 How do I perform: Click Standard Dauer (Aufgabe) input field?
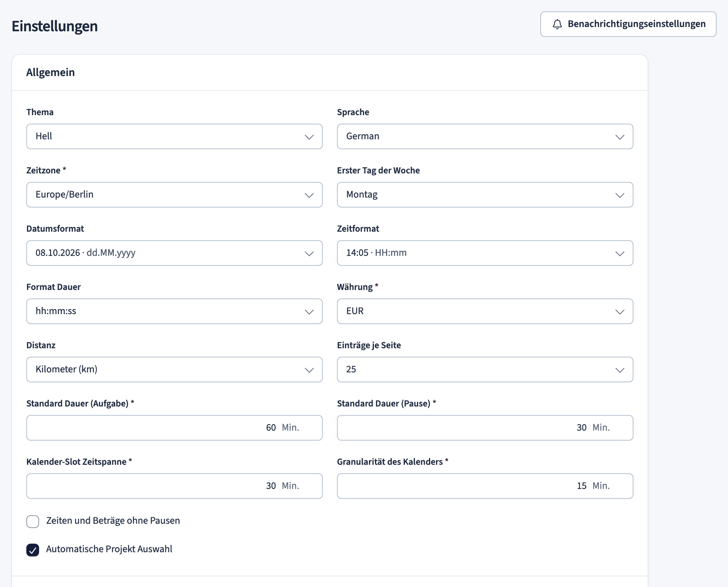[x=174, y=427]
